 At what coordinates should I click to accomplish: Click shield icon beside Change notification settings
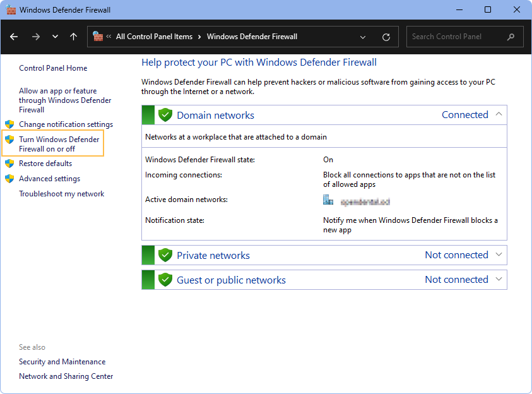click(x=9, y=124)
